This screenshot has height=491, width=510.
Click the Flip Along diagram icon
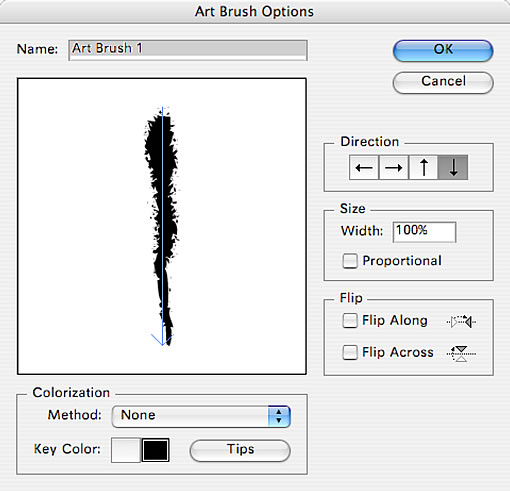pyautogui.click(x=462, y=322)
